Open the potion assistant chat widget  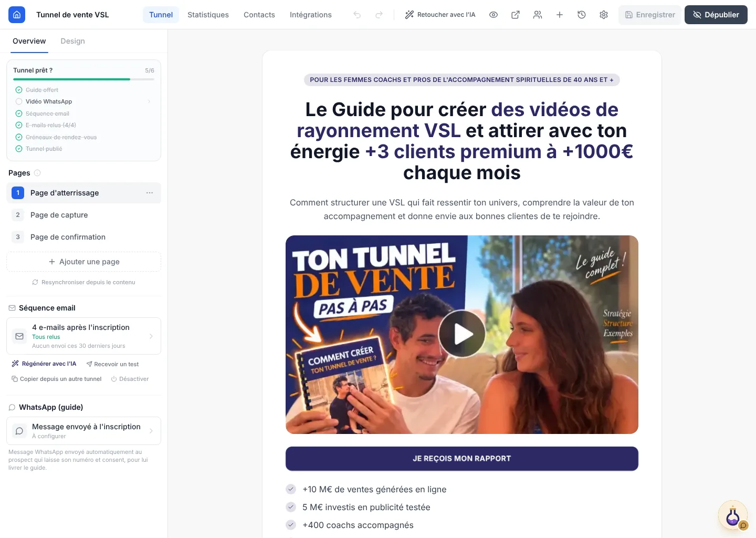point(733,515)
